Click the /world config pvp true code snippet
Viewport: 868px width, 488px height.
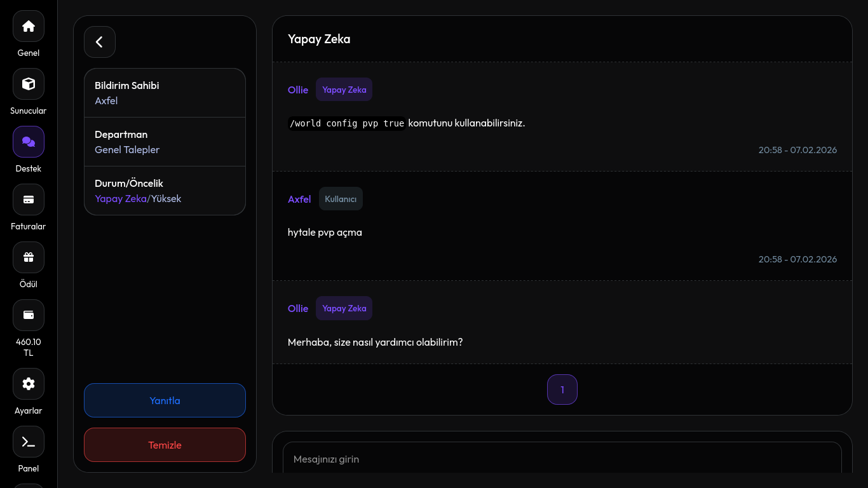347,123
